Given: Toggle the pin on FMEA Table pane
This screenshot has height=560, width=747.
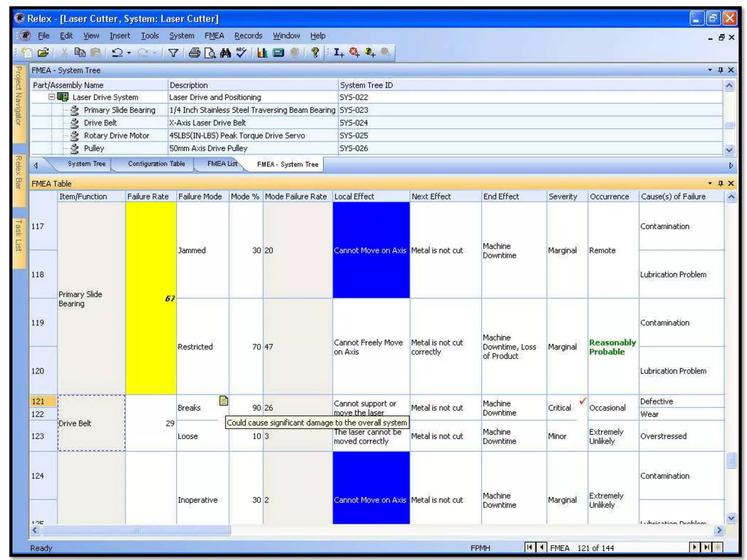Looking at the screenshot, I should click(x=720, y=183).
